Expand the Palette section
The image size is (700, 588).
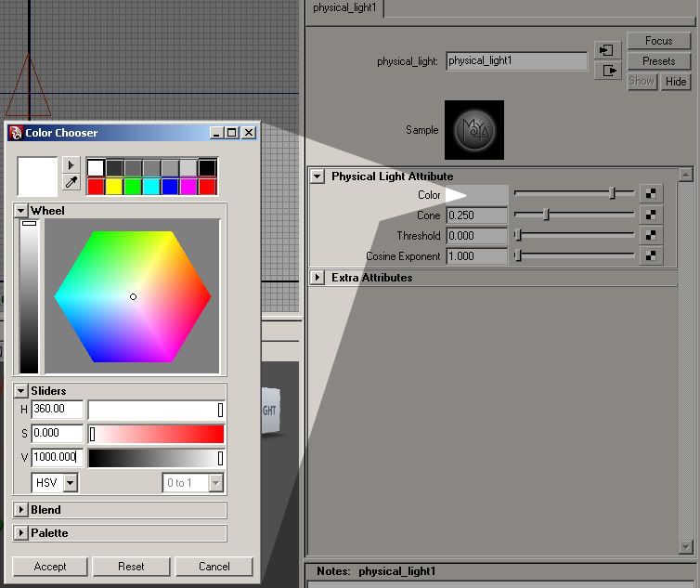click(21, 533)
